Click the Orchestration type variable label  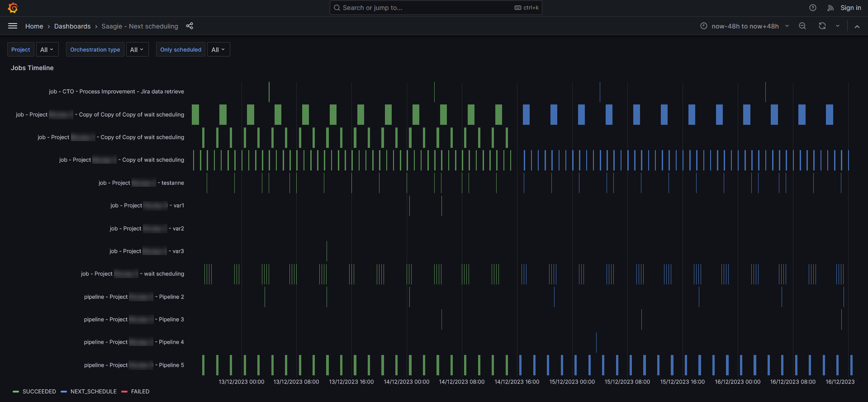[x=95, y=50]
